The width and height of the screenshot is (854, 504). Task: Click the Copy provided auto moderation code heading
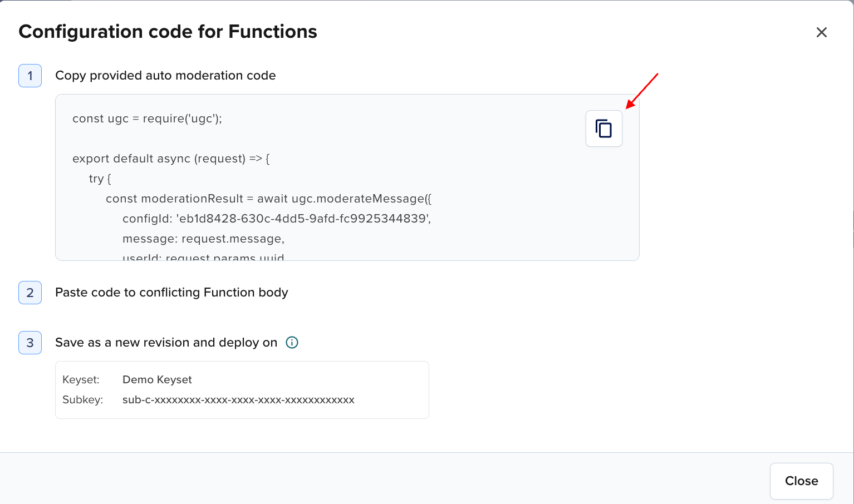(165, 75)
